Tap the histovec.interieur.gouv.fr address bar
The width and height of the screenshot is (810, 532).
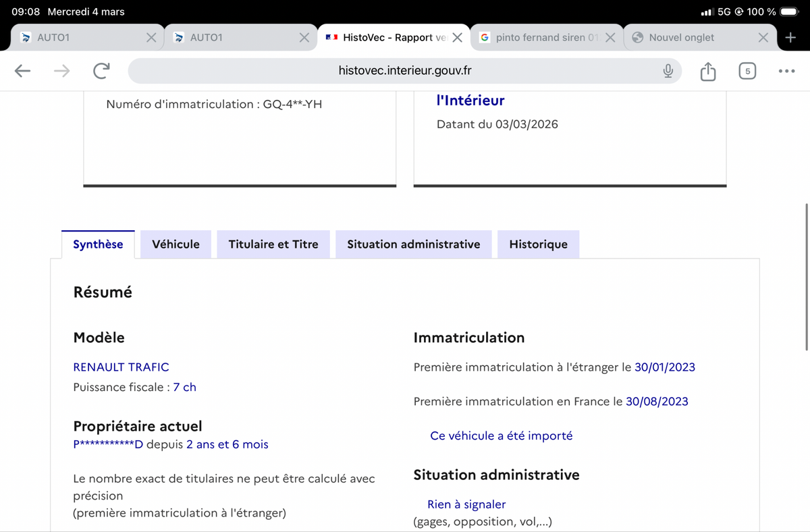point(405,71)
